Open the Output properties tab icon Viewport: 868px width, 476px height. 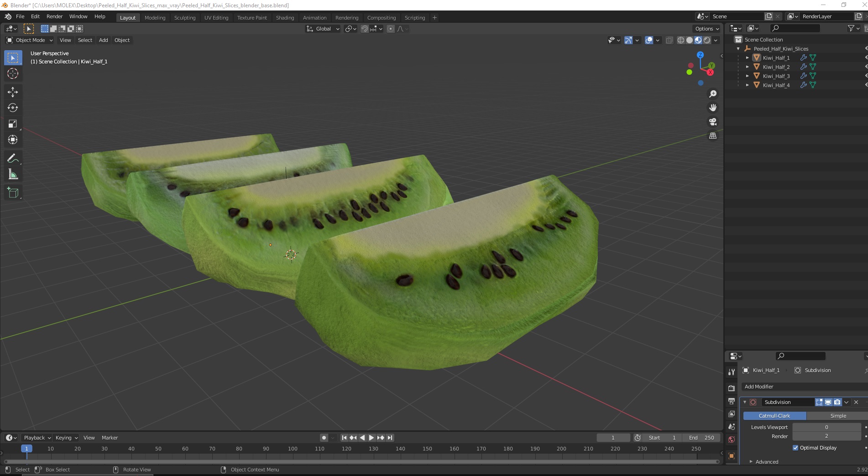pyautogui.click(x=732, y=401)
